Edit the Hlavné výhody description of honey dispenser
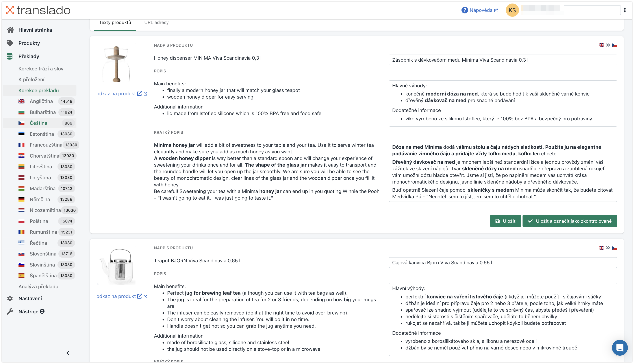 [x=503, y=103]
